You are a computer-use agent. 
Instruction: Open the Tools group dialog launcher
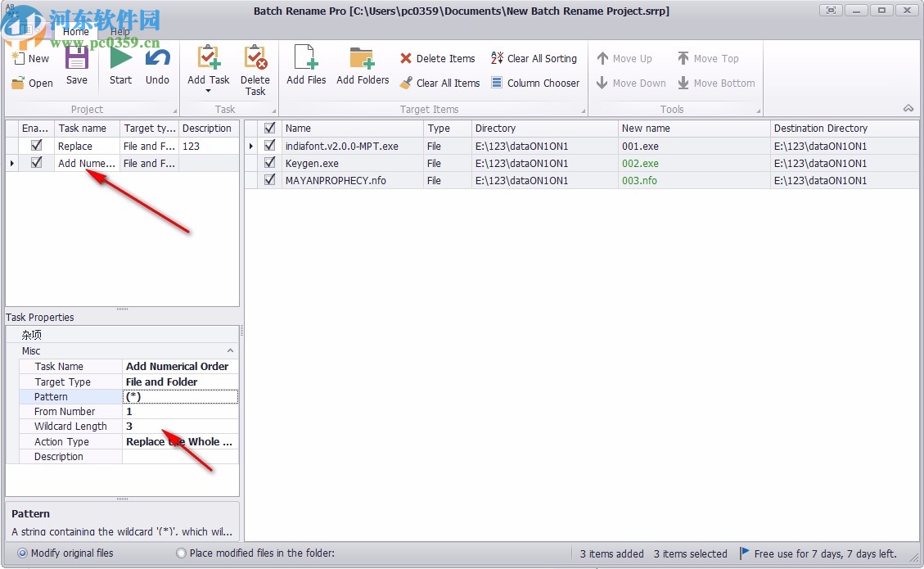pos(758,111)
